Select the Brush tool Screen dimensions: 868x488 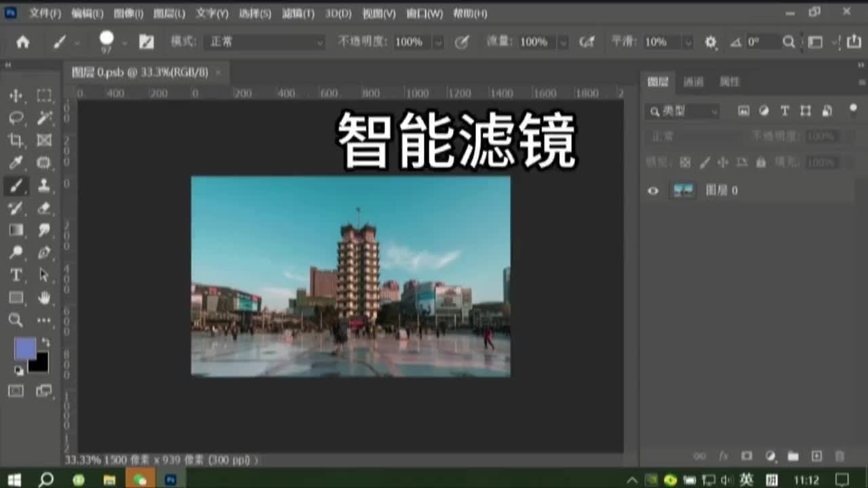(16, 185)
